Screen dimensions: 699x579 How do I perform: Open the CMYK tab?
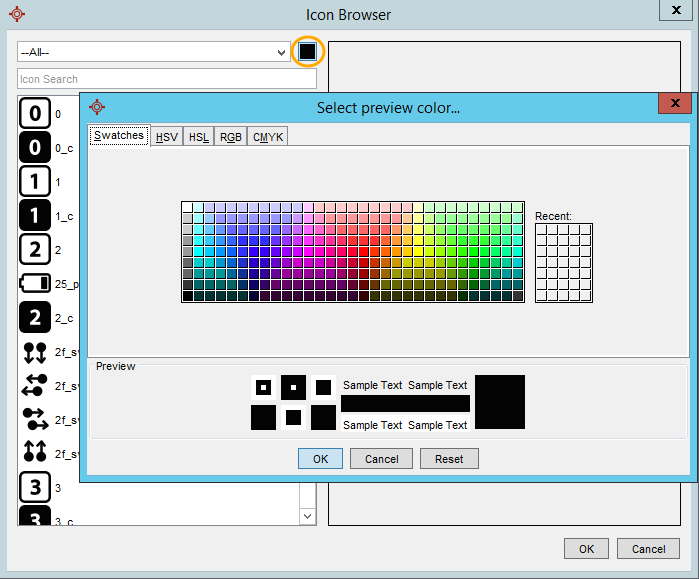267,137
